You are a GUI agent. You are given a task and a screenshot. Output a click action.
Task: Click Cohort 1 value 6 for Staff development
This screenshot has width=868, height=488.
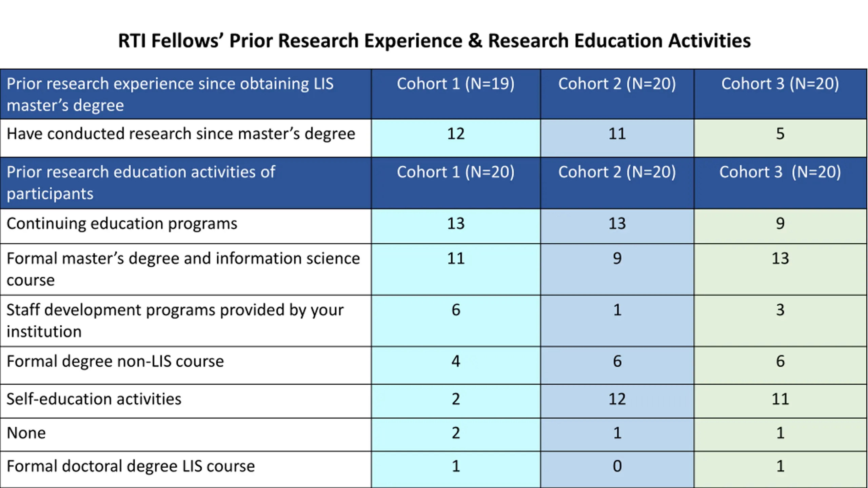[455, 310]
